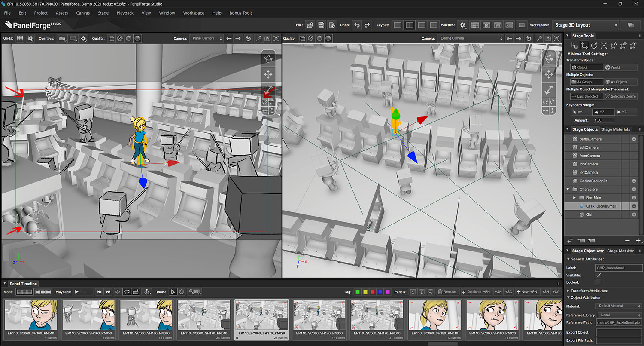Choose Selection Centre manipulator placement
This screenshot has width=644, height=346.
point(621,96)
